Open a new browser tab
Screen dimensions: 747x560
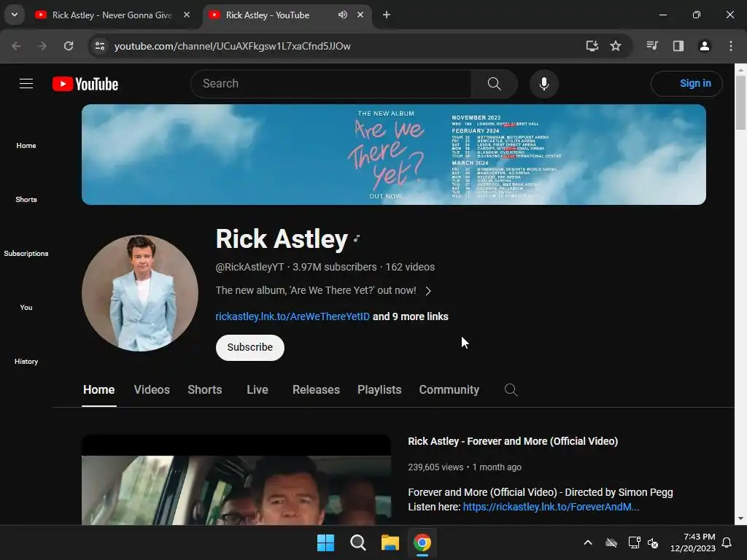387,15
